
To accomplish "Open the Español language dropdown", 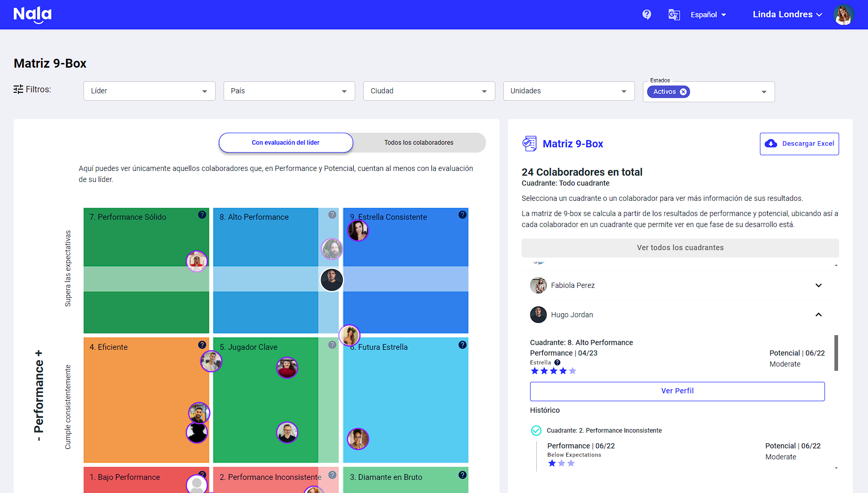I will point(708,15).
